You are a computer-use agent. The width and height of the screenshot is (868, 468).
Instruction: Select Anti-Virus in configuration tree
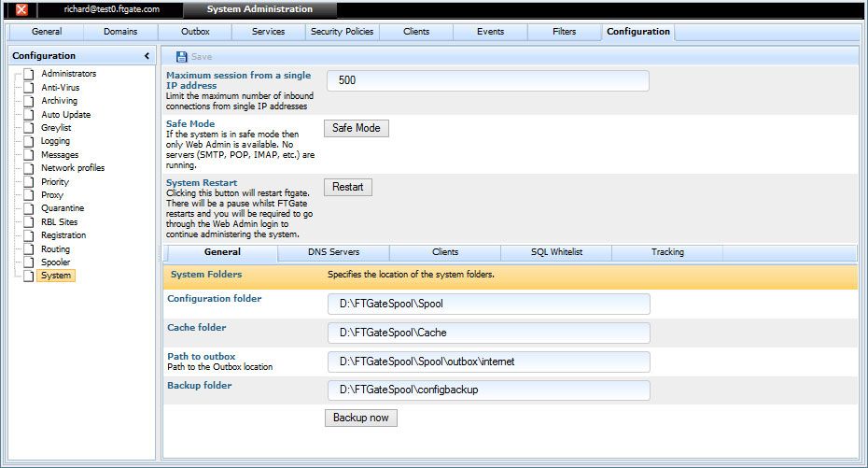61,87
